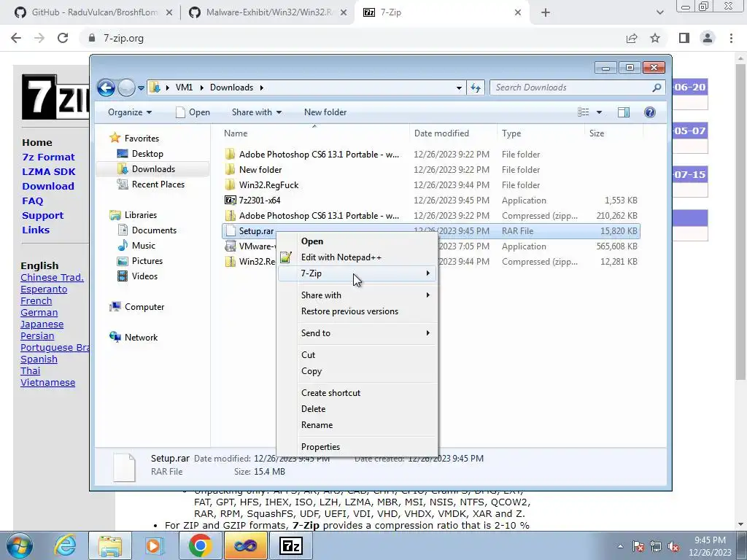
Task: Open the 7z Format page link
Action: [x=49, y=157]
